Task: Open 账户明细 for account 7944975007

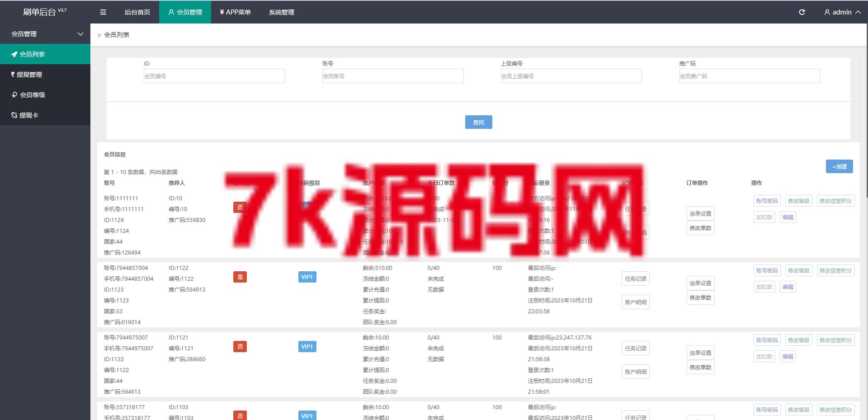Action: (636, 372)
